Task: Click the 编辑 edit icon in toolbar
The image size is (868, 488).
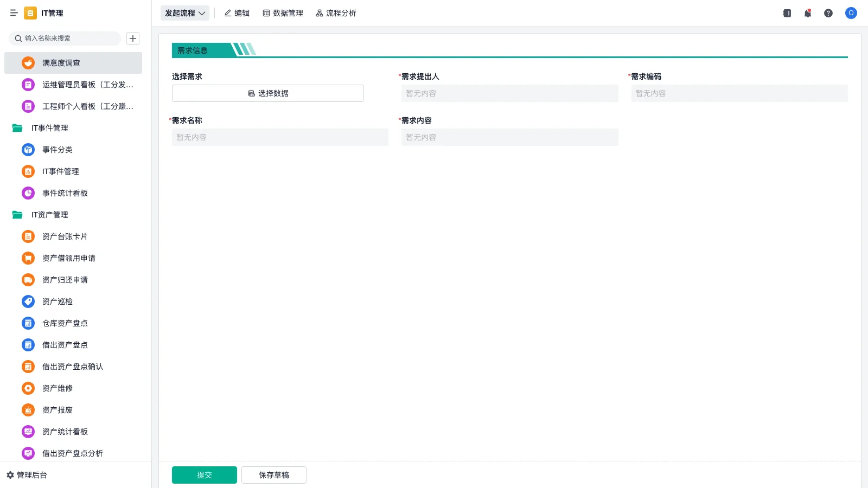Action: pyautogui.click(x=237, y=13)
